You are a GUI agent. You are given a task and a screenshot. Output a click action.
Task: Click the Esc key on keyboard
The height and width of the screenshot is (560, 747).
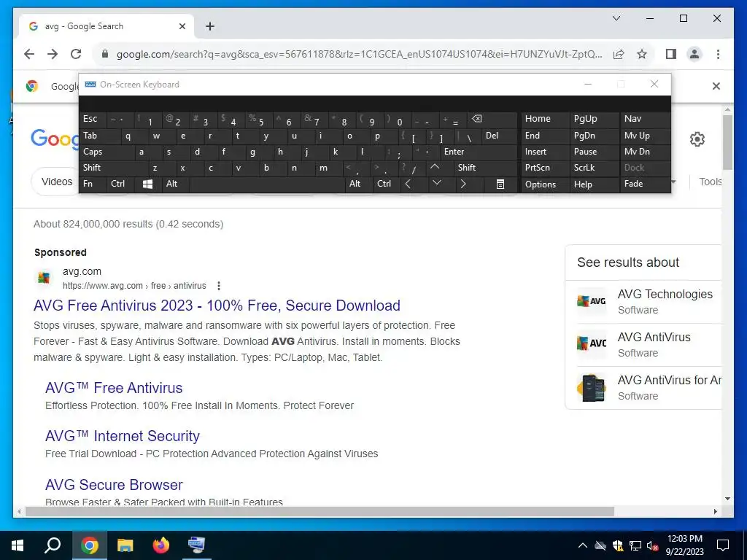[x=93, y=119]
